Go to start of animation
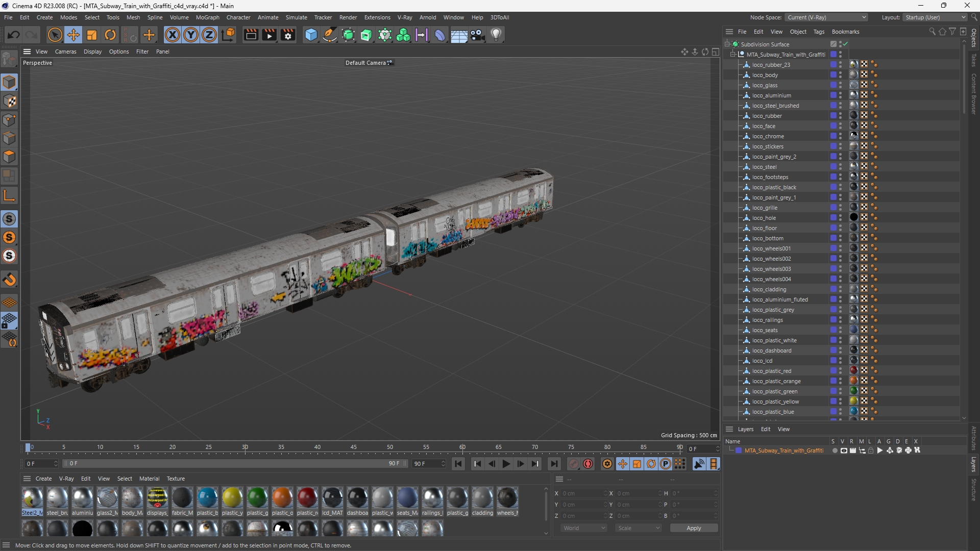 458,464
